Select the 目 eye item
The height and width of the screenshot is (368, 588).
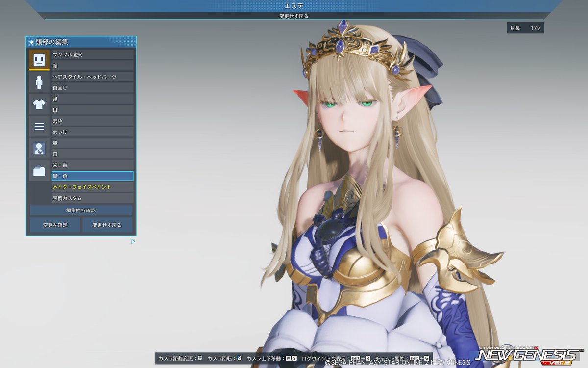[93, 109]
